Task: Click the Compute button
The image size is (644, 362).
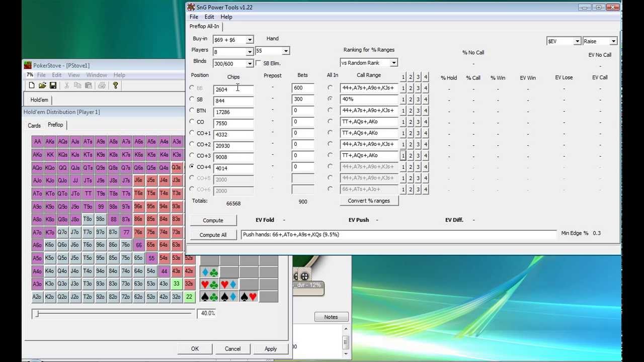Action: pyautogui.click(x=213, y=220)
